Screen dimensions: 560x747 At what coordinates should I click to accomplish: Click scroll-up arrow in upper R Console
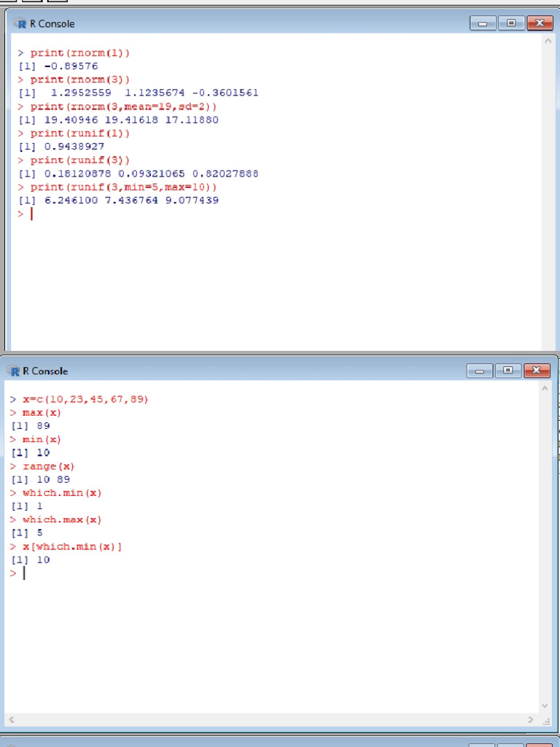[x=548, y=42]
